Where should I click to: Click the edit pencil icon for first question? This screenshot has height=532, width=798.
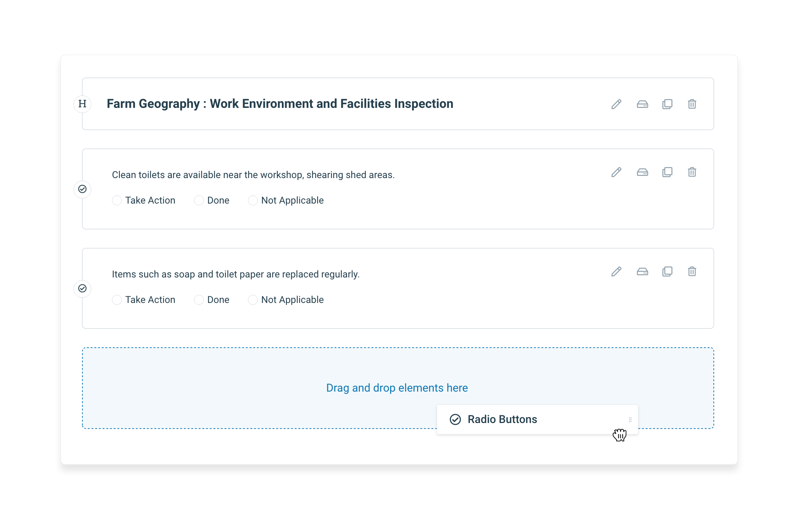tap(616, 172)
